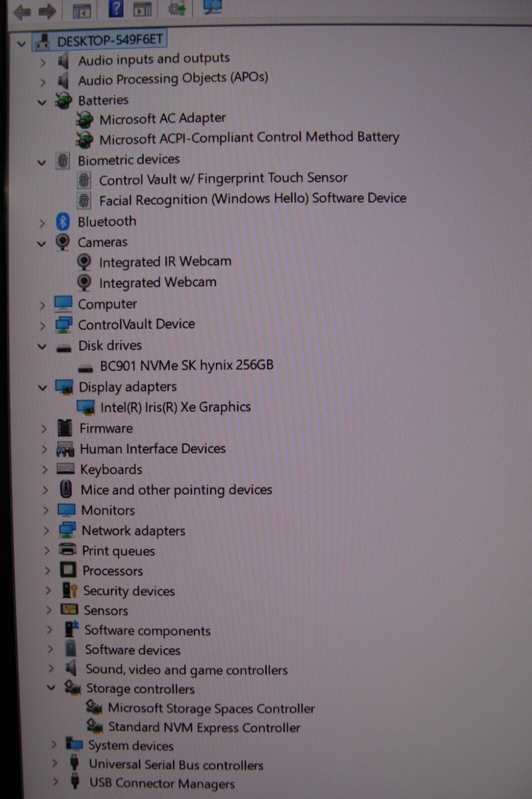
Task: Toggle the action pane toolbar icon
Action: [142, 9]
